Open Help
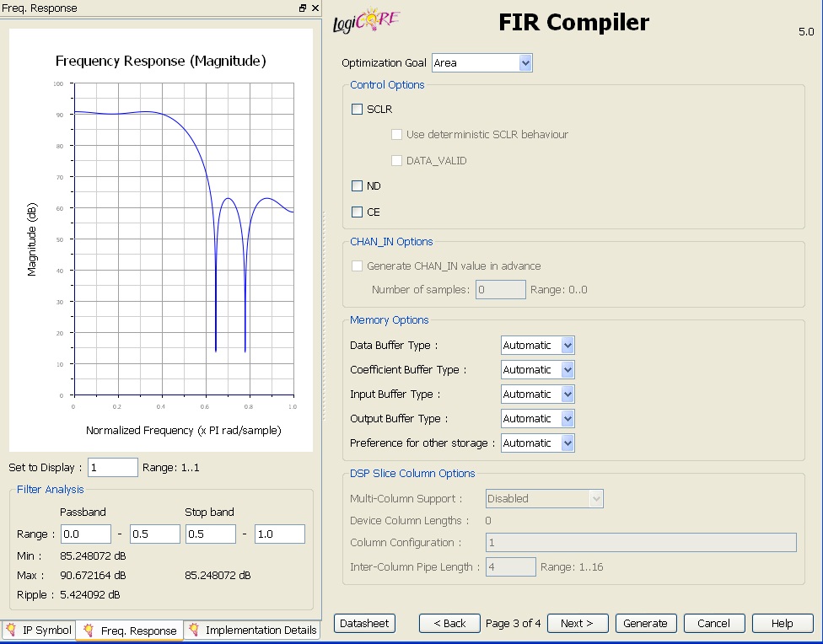 point(782,624)
